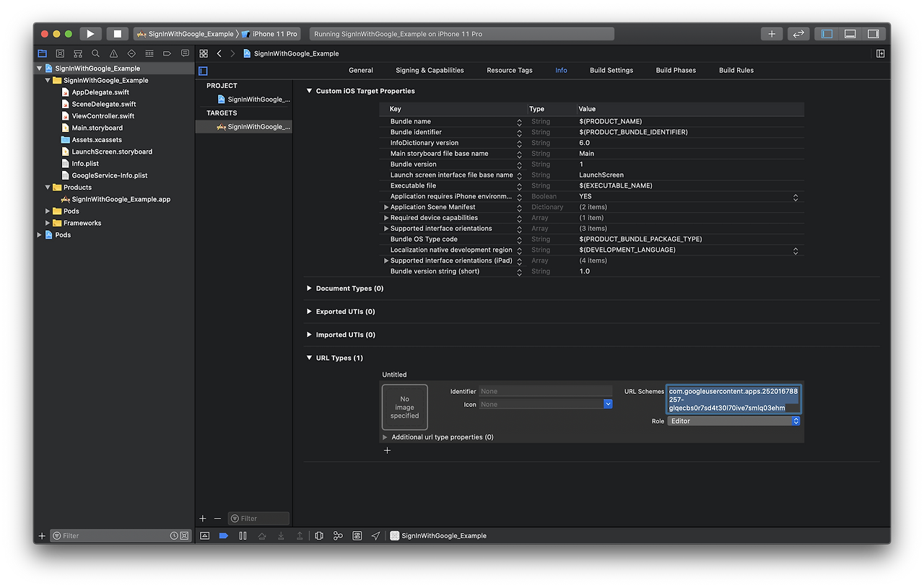924x588 pixels.
Task: Simulate location arrow icon
Action: tap(375, 535)
